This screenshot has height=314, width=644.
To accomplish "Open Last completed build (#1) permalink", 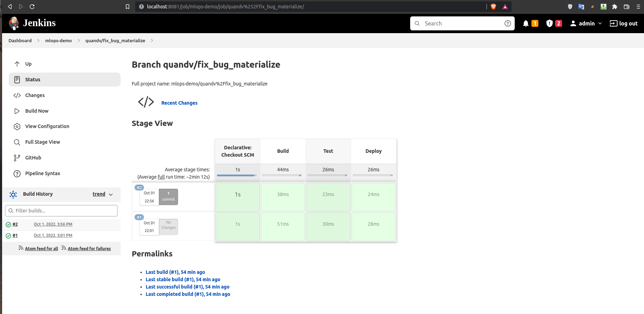I will pyautogui.click(x=188, y=294).
